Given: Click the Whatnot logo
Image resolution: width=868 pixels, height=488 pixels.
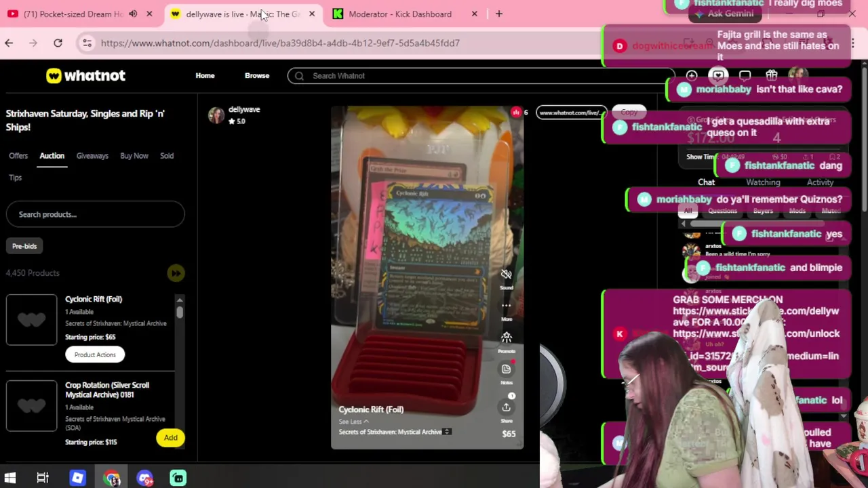Looking at the screenshot, I should pos(85,75).
